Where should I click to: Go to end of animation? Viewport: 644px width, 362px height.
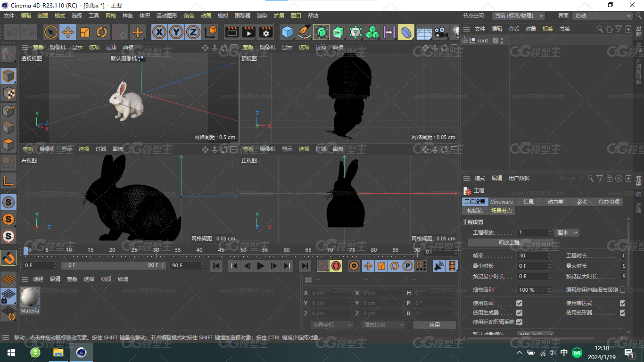click(305, 266)
